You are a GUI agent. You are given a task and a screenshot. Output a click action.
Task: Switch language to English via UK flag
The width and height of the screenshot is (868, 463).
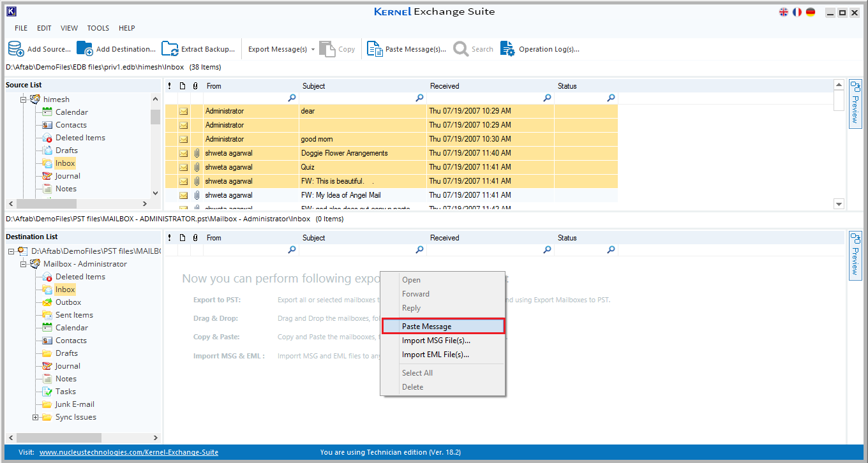[784, 12]
